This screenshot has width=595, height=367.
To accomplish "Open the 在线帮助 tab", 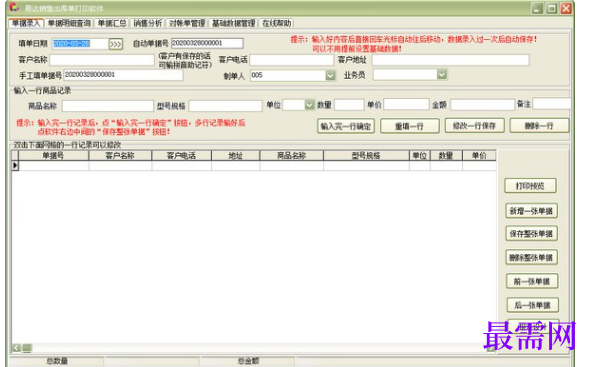I will [277, 23].
